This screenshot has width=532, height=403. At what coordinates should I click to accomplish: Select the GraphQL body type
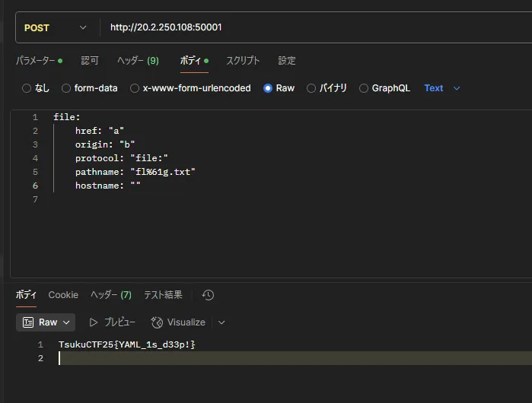tap(364, 88)
